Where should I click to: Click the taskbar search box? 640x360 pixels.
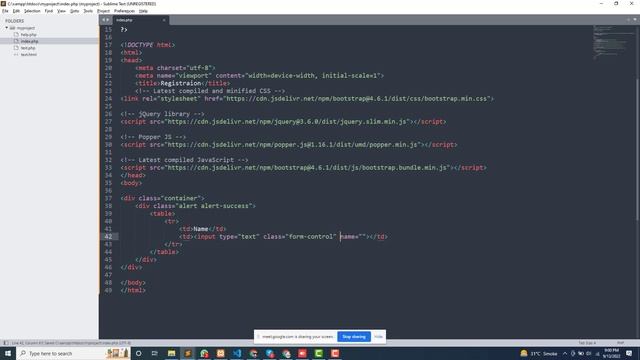tap(73, 353)
